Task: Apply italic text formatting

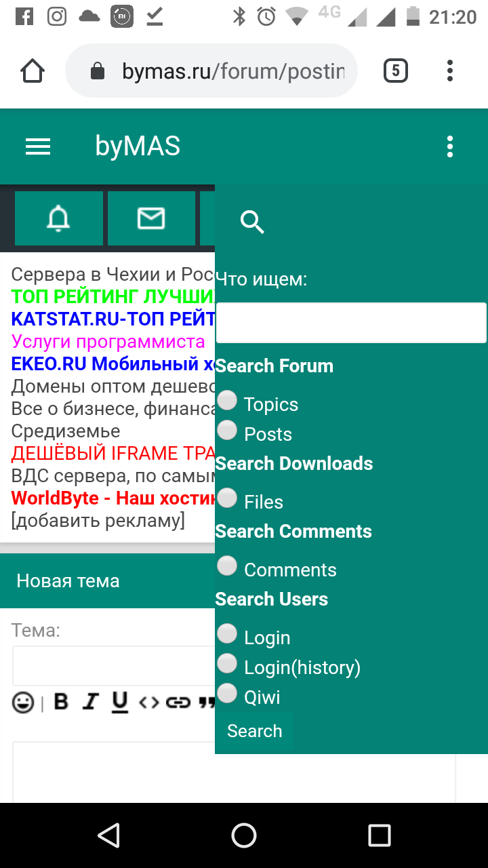Action: 90,702
